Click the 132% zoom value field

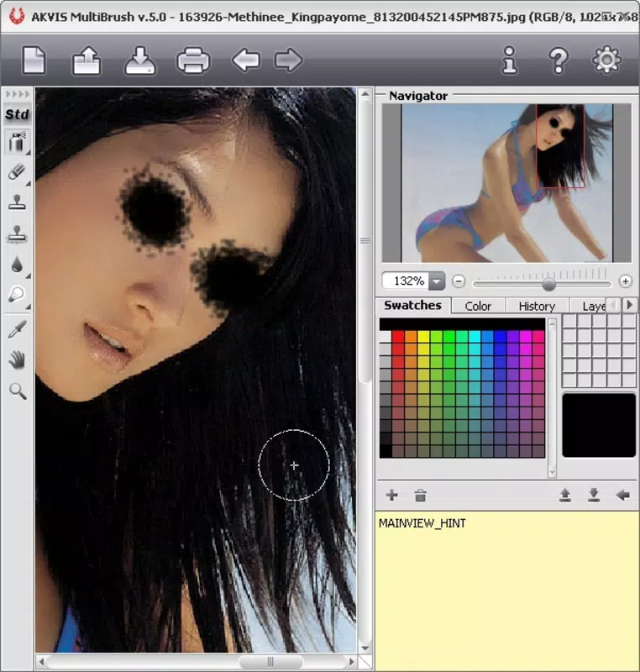click(407, 281)
